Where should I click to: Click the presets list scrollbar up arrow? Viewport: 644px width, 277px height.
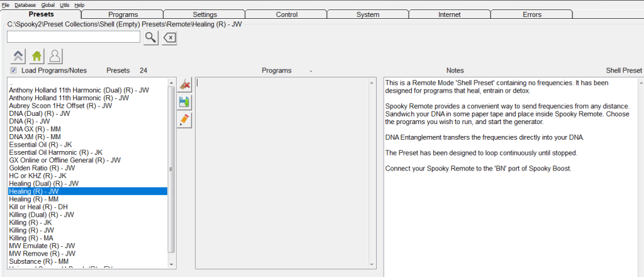[172, 82]
